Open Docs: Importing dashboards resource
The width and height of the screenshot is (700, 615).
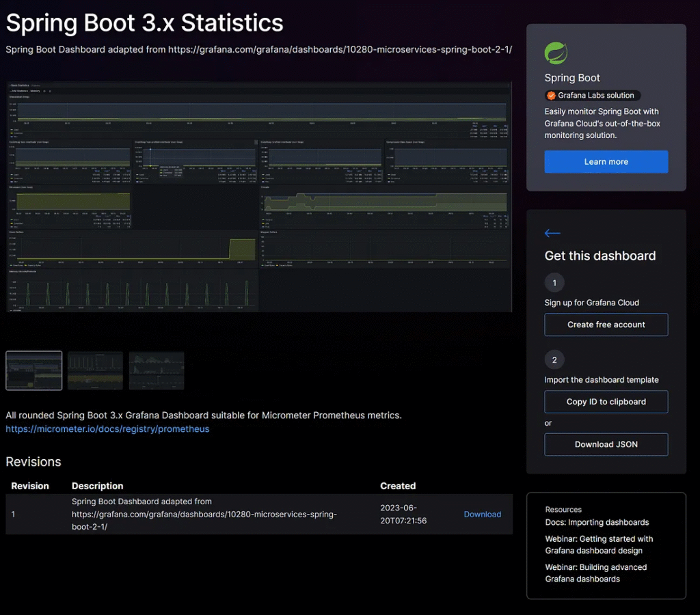click(x=597, y=522)
